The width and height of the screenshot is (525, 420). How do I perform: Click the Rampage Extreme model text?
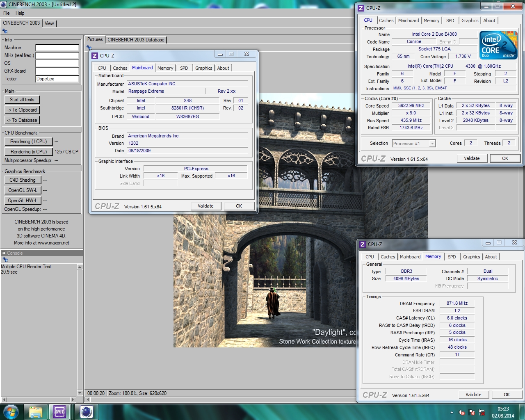pos(146,91)
